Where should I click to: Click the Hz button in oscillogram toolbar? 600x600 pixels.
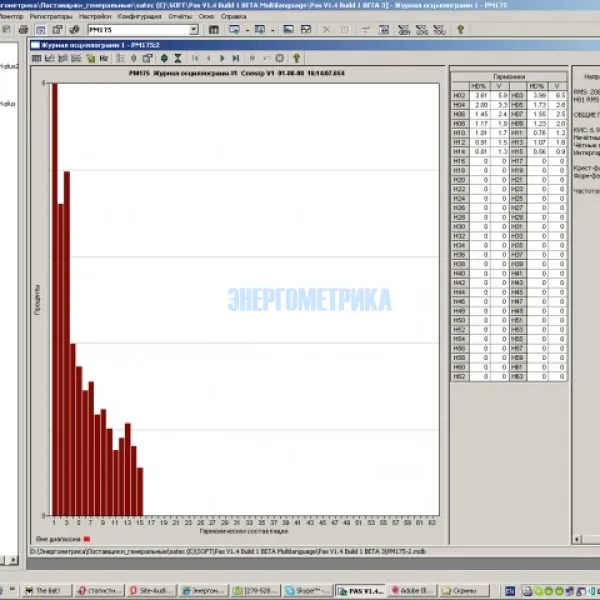coord(104,59)
